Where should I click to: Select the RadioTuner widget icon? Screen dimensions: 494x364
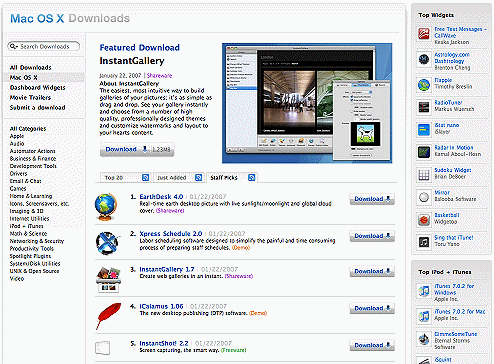(x=424, y=107)
